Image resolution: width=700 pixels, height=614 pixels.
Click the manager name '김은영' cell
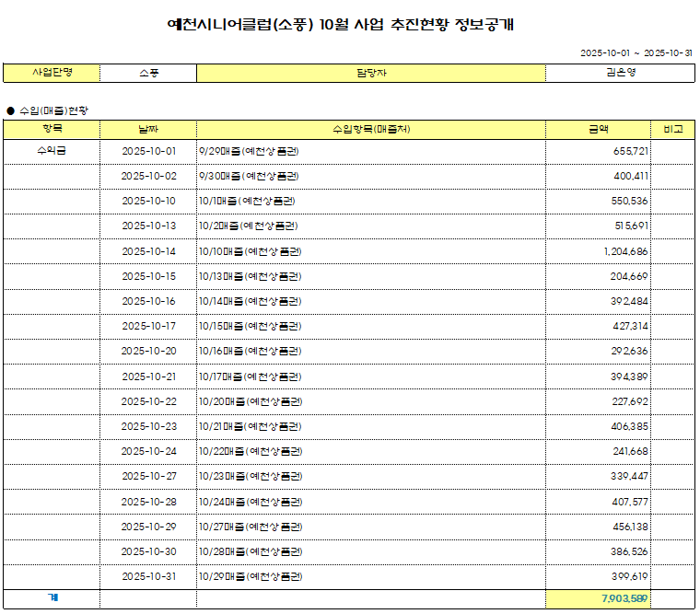620,73
